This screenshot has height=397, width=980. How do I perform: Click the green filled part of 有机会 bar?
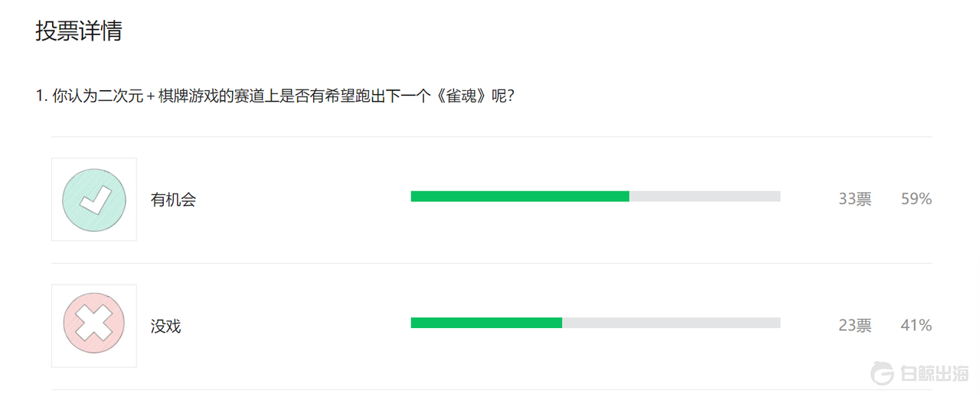point(519,197)
